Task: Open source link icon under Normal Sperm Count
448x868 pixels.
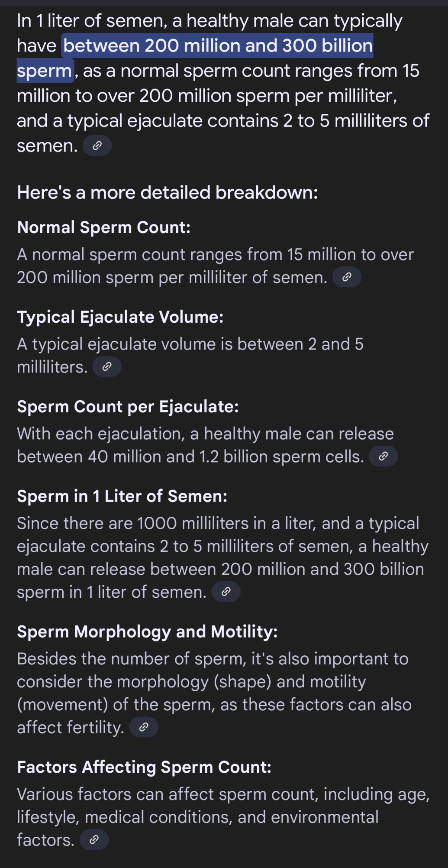Action: [347, 277]
